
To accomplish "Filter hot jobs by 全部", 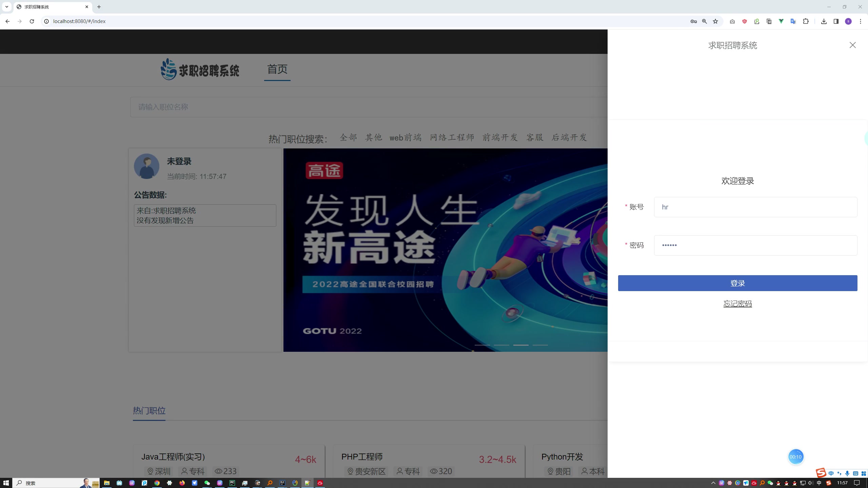I will (x=349, y=138).
